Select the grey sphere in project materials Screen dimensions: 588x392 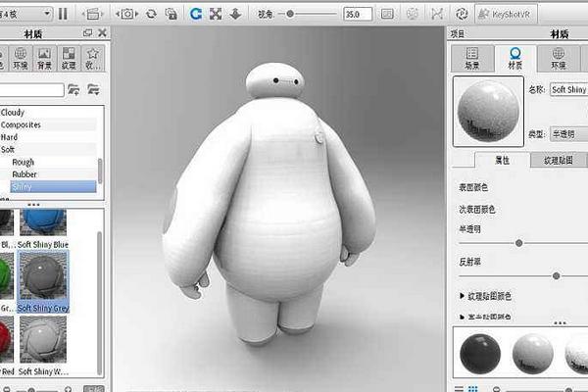[x=532, y=354]
